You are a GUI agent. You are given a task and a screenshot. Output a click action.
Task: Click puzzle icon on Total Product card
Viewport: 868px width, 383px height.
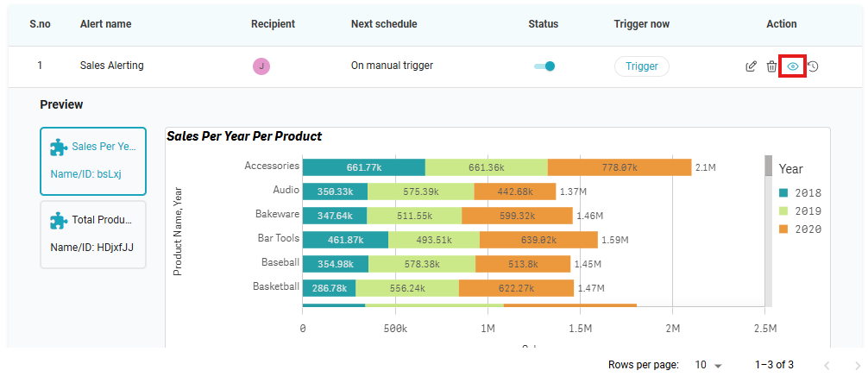pos(59,221)
